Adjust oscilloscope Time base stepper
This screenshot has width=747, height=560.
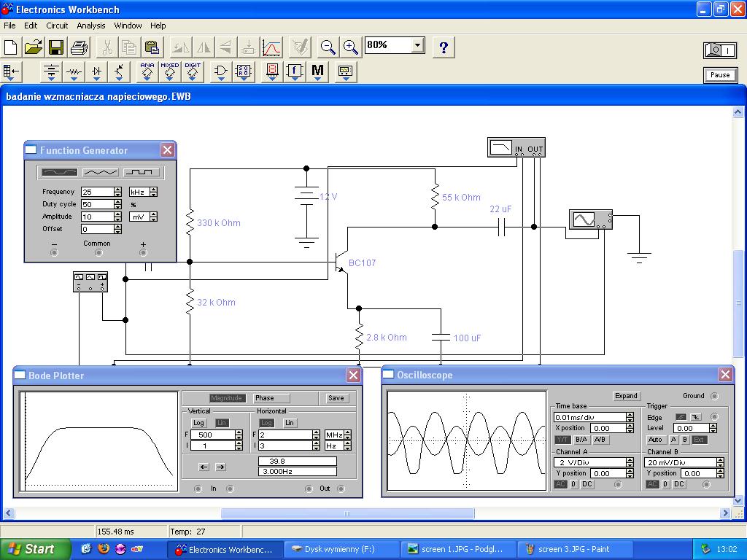click(x=630, y=417)
